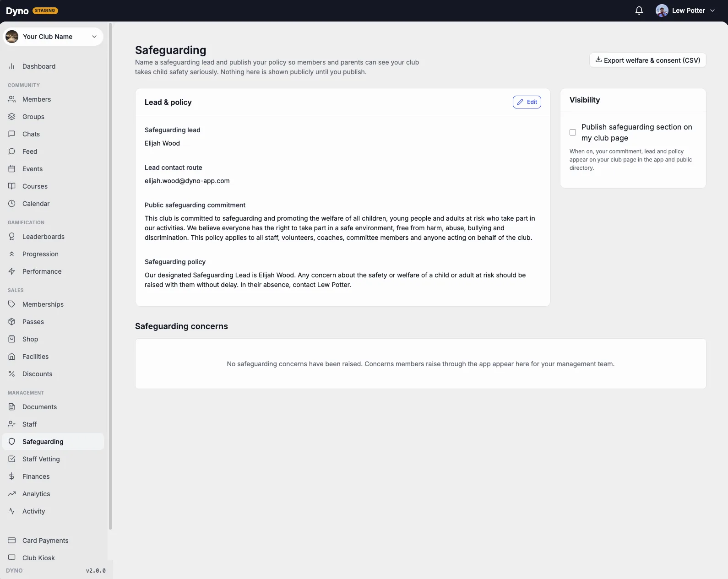Click the notification bell icon
728x579 pixels.
639,11
